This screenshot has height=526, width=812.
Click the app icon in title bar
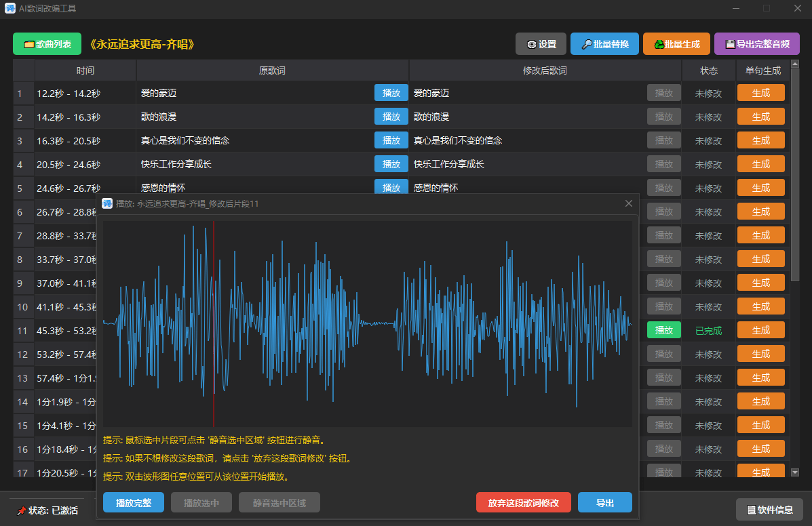click(x=10, y=8)
